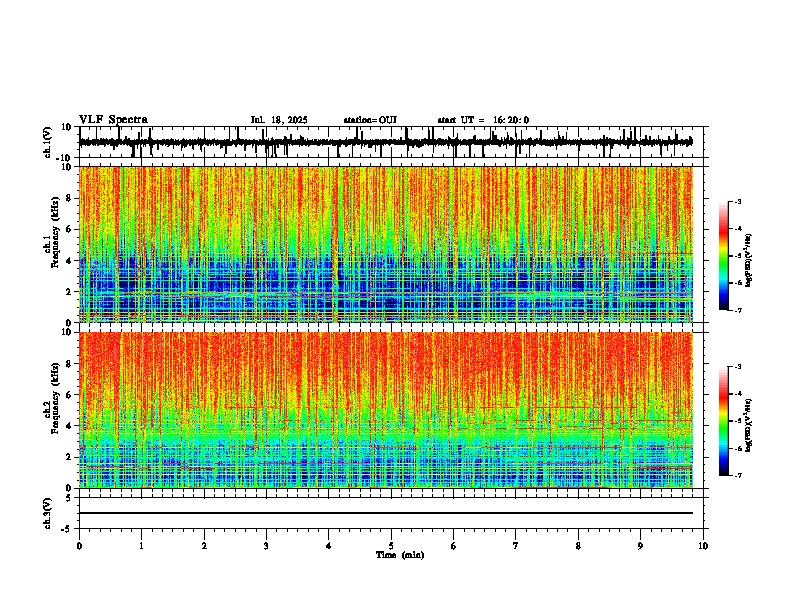
Task: Click the "start UT = 16:20:0" header text
Action: [483, 120]
